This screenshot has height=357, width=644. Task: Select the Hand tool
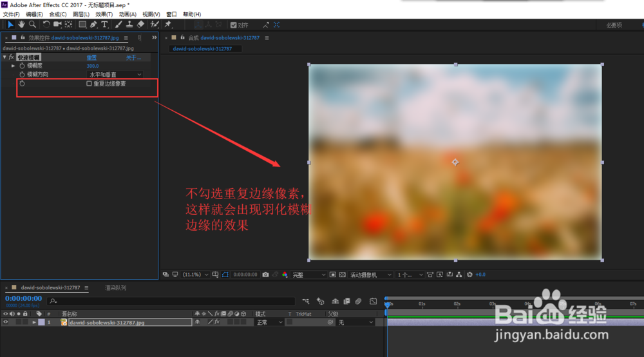pyautogui.click(x=21, y=24)
